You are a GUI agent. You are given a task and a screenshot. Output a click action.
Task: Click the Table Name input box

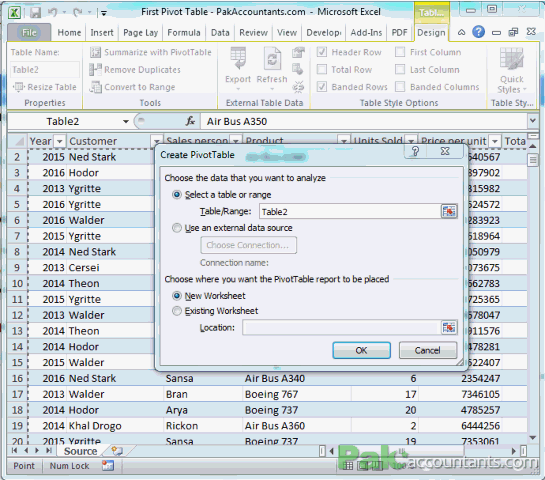tap(44, 70)
